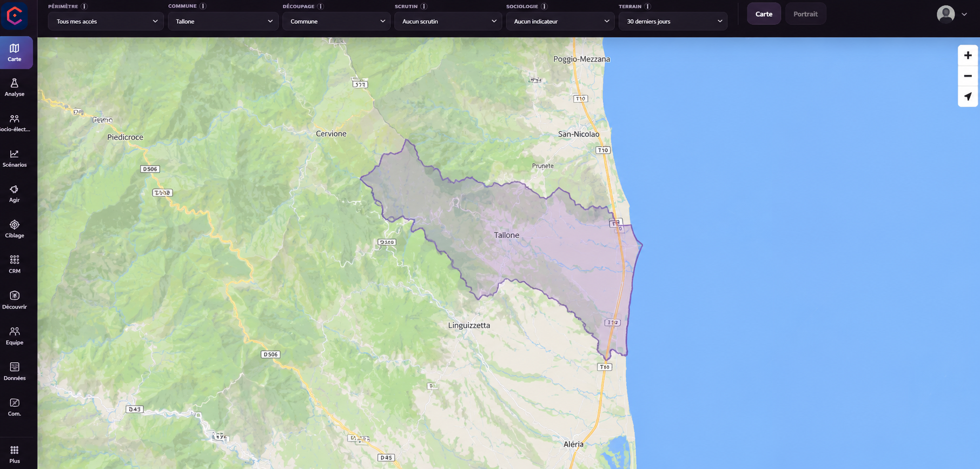Viewport: 980px width, 469px height.
Task: Click the app logo at top left
Action: click(15, 15)
